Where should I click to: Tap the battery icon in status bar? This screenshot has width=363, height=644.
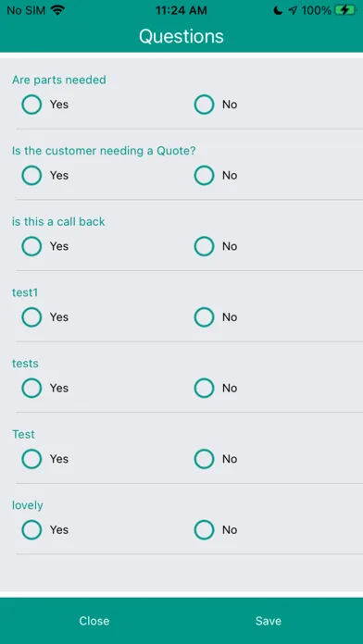coord(344,10)
